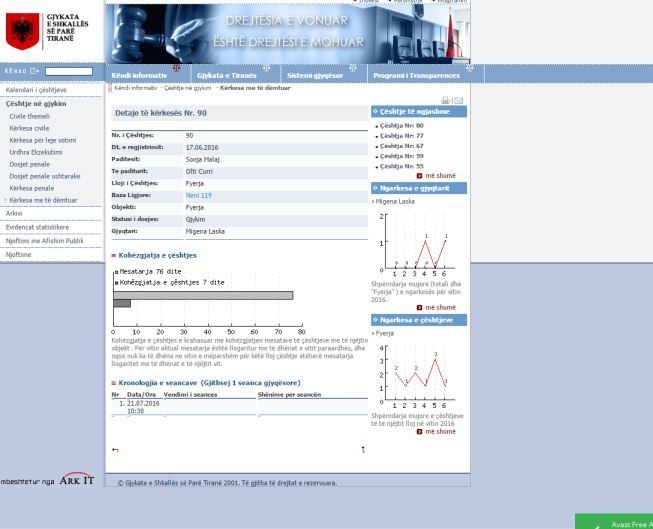
Task: Click the send by email envelope icon
Action: (x=458, y=100)
